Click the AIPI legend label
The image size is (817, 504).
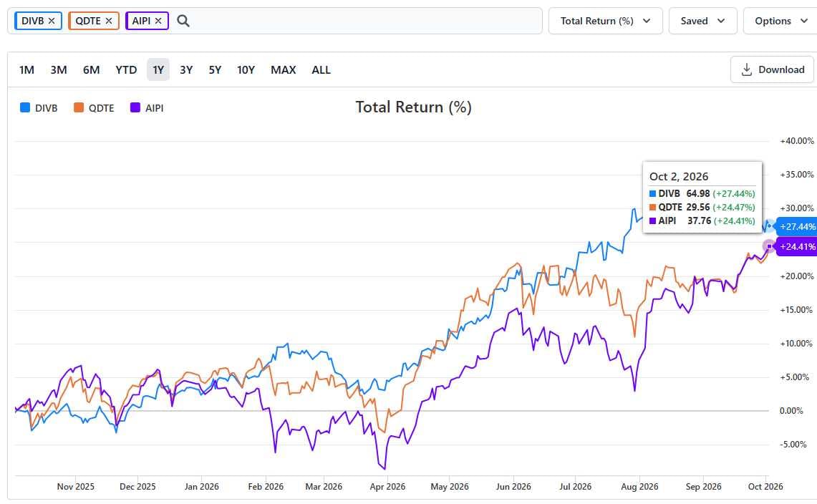point(154,108)
